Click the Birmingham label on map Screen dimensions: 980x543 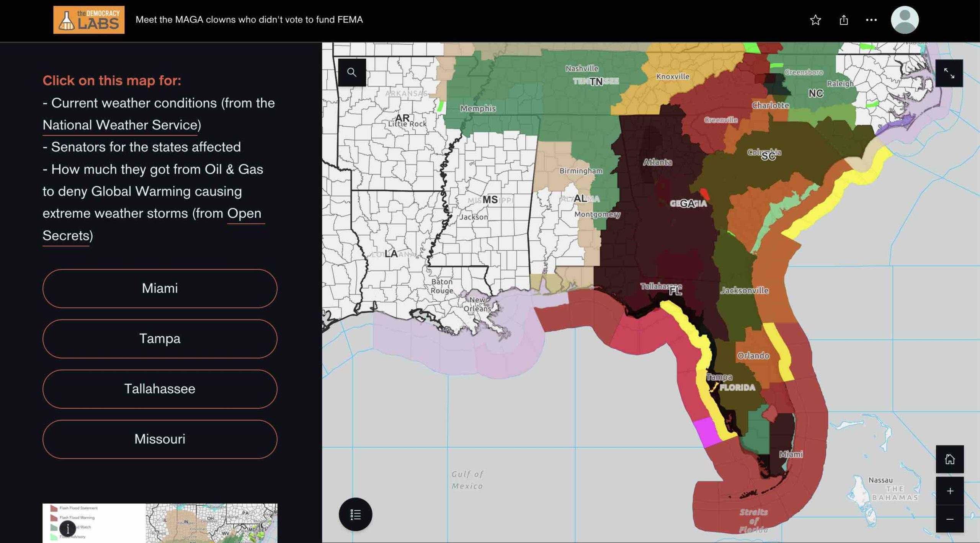(x=581, y=171)
